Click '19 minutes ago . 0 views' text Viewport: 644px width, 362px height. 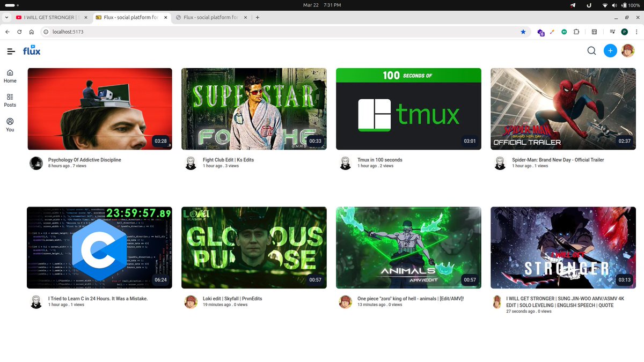pos(225,305)
